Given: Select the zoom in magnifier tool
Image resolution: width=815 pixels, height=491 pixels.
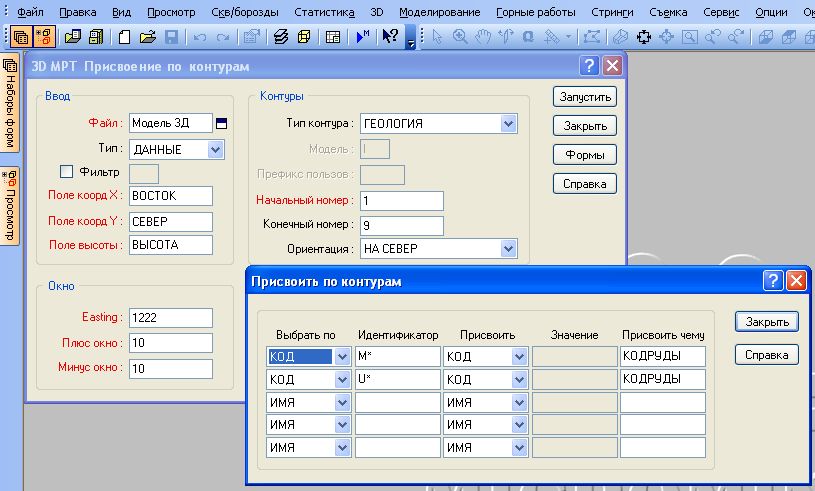Looking at the screenshot, I should point(460,37).
